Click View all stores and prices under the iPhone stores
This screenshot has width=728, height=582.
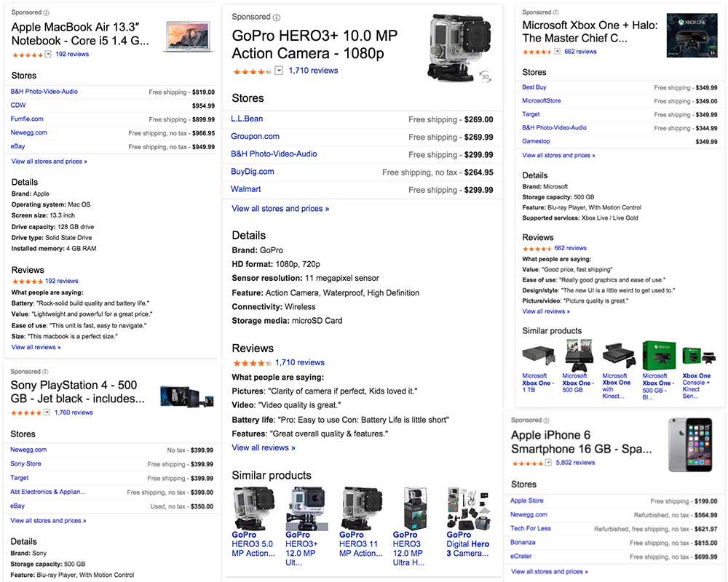(x=550, y=572)
